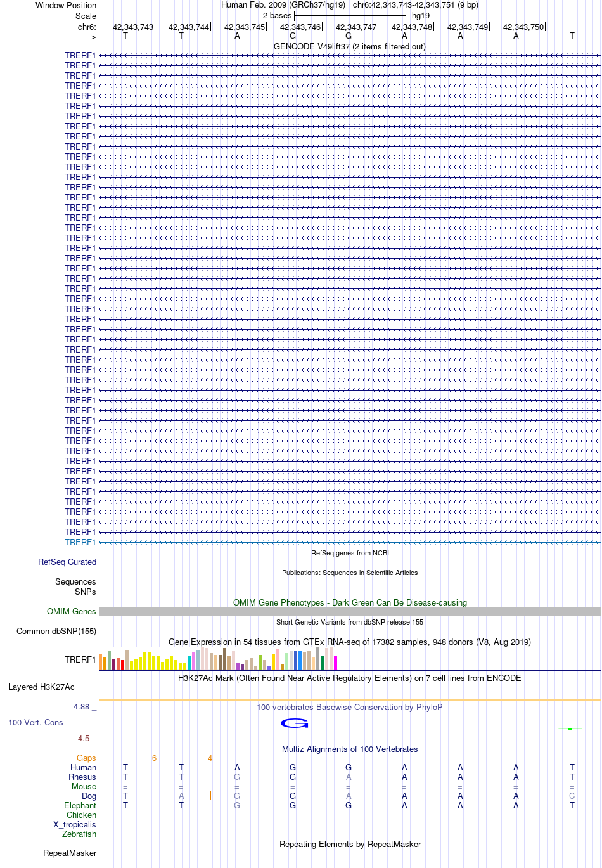
Task: Click the RepeatMasker track label
Action: (70, 853)
